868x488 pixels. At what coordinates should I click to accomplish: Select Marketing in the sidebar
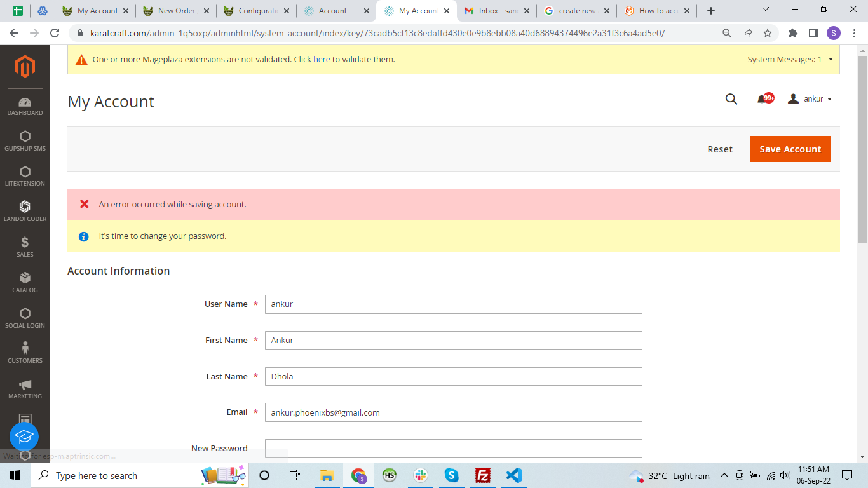point(25,388)
